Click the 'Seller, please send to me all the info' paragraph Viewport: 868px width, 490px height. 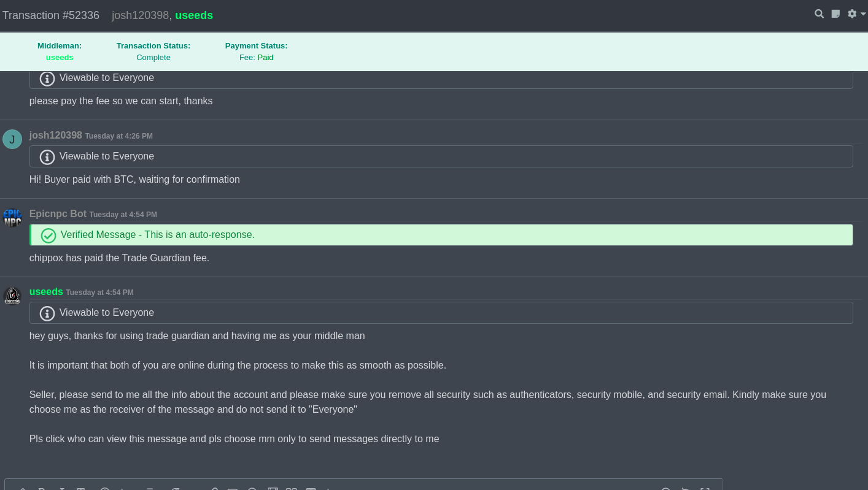pos(428,402)
